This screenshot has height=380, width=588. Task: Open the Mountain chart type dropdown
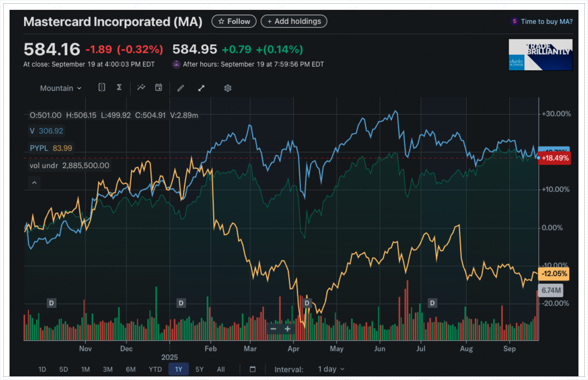[61, 88]
